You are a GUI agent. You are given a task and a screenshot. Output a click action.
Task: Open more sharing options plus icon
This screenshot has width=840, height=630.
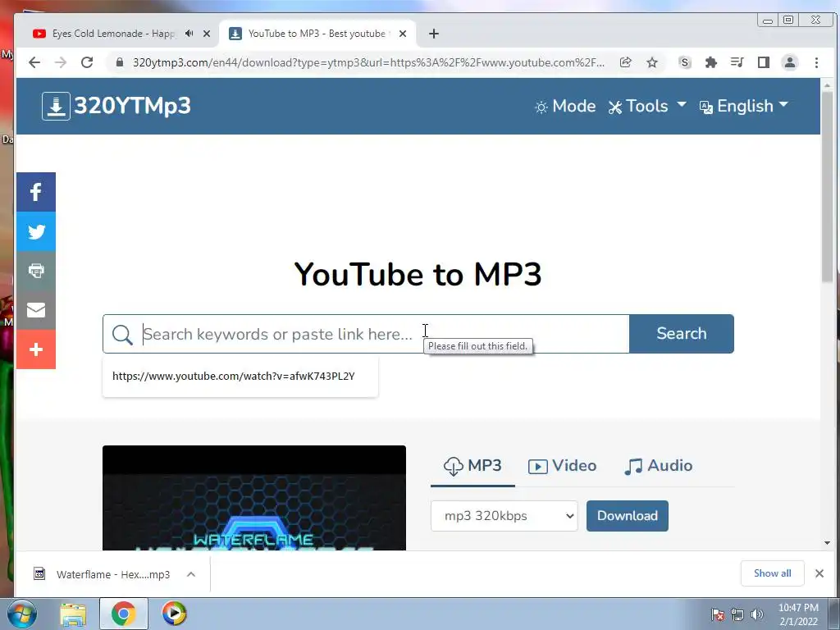pos(36,349)
